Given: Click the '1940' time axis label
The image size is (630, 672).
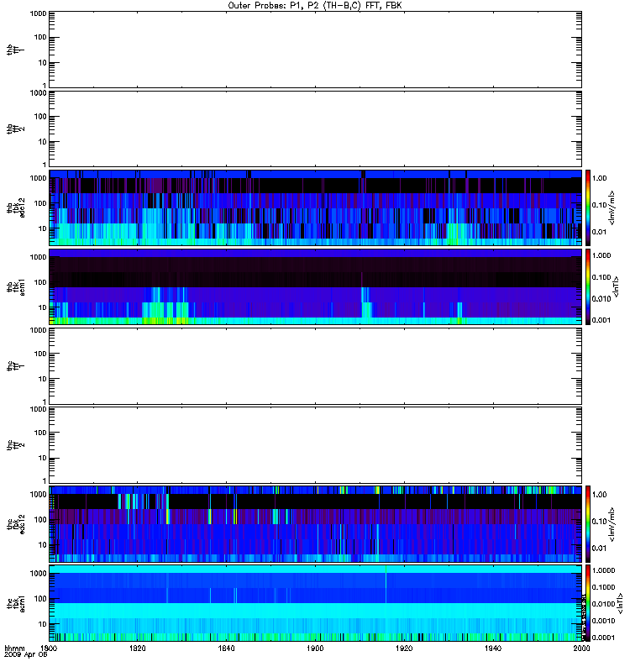Looking at the screenshot, I should (x=493, y=648).
